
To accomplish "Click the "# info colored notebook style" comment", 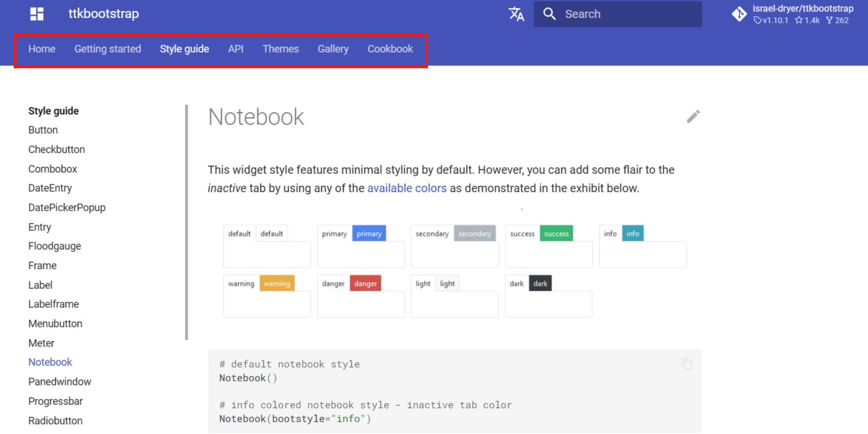I will tap(365, 405).
